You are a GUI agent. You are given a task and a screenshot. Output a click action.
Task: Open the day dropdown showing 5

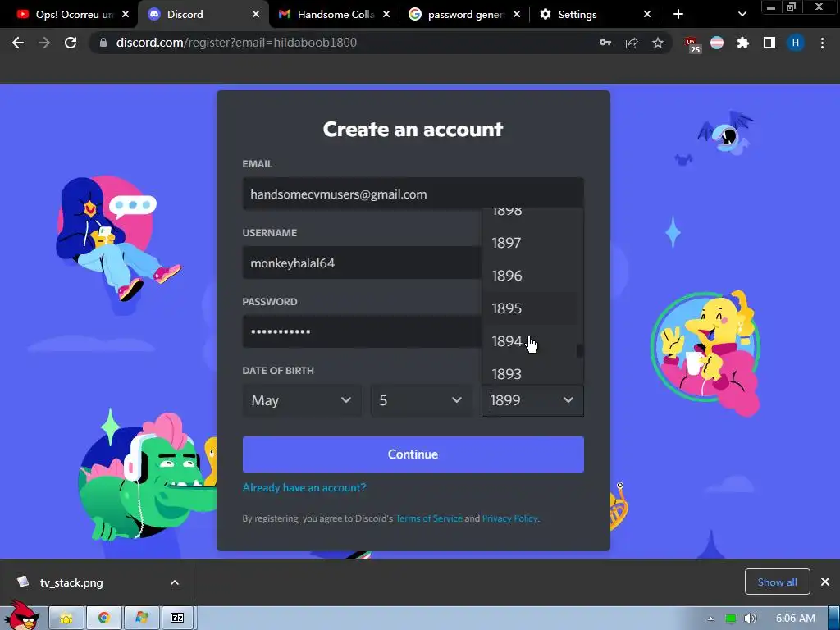(x=421, y=400)
